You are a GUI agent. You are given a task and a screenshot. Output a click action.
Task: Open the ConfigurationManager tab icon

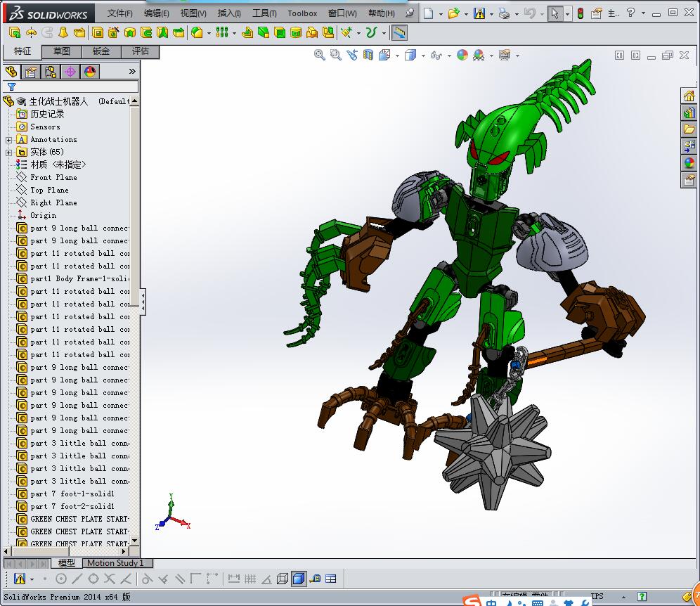tap(51, 72)
